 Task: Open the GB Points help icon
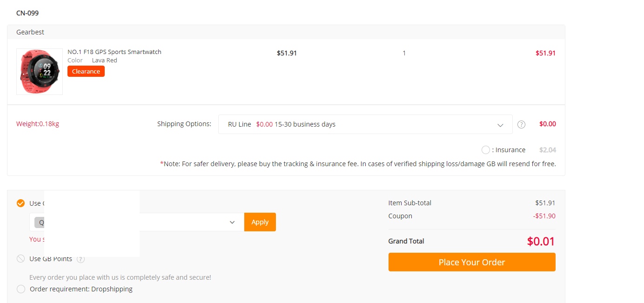80,259
